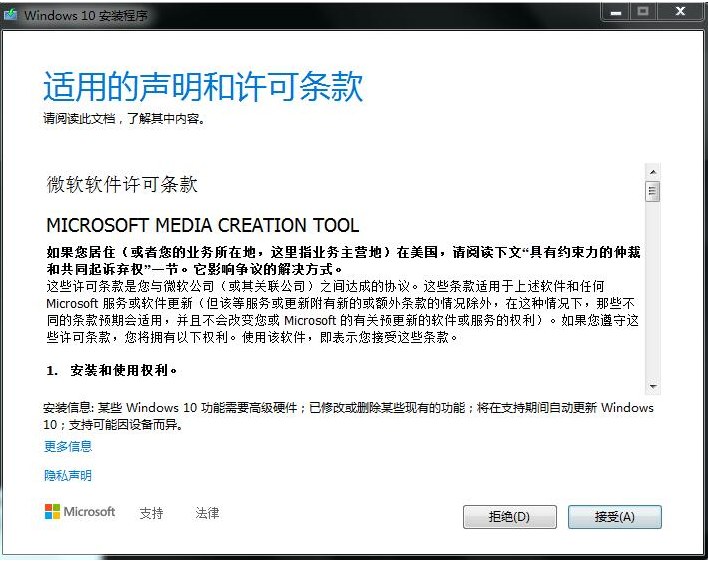Click the section heading 1. 安装和使用权利

(x=112, y=371)
